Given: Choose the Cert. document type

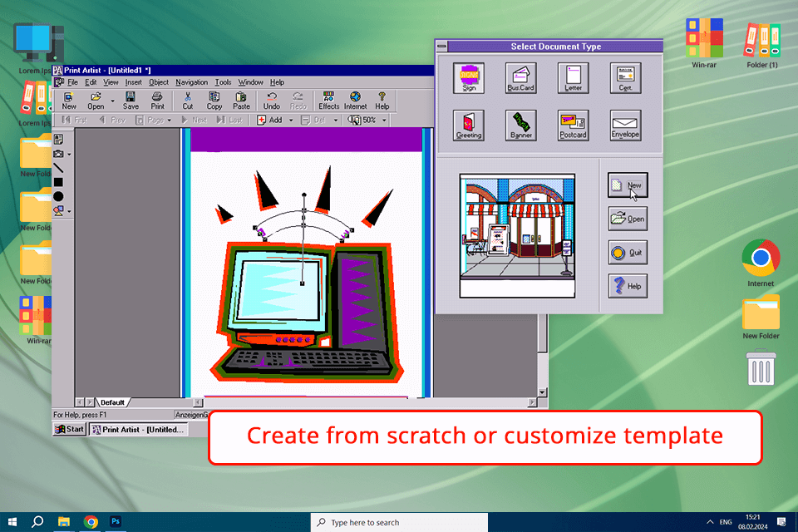Looking at the screenshot, I should 625,78.
